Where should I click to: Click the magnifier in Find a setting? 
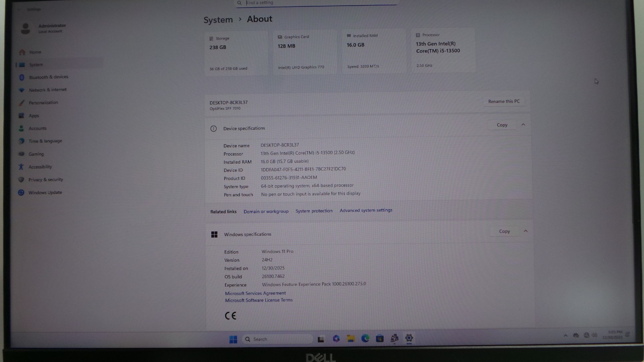239,3
